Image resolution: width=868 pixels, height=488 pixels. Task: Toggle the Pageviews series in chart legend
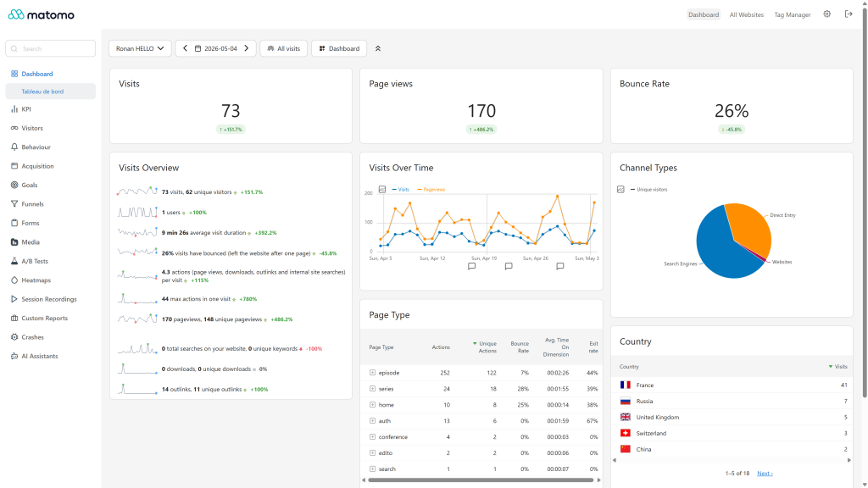(431, 189)
